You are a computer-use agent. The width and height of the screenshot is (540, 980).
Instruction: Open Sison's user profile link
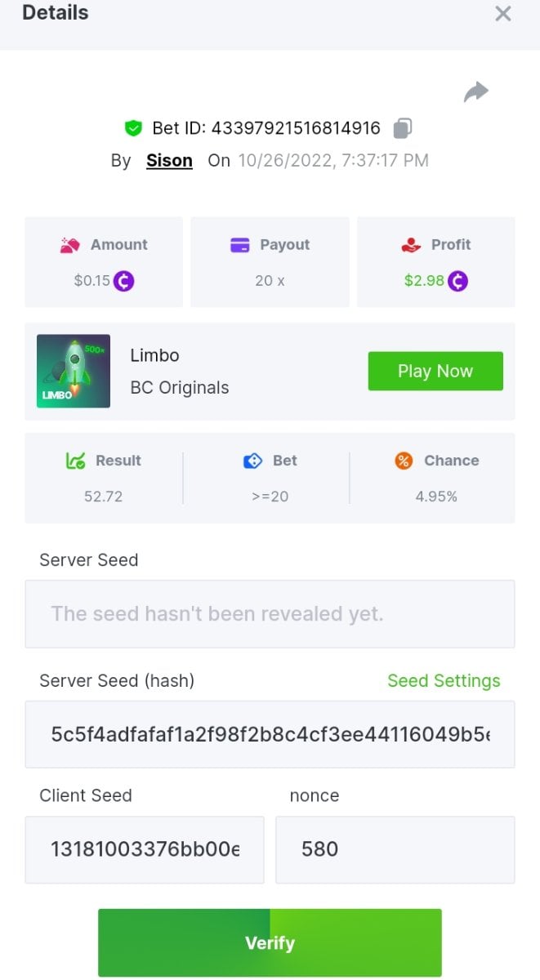169,160
